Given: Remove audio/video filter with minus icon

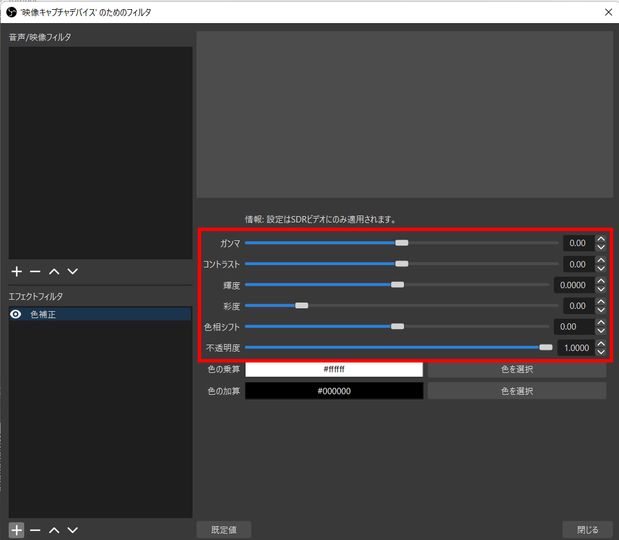Looking at the screenshot, I should (x=35, y=271).
